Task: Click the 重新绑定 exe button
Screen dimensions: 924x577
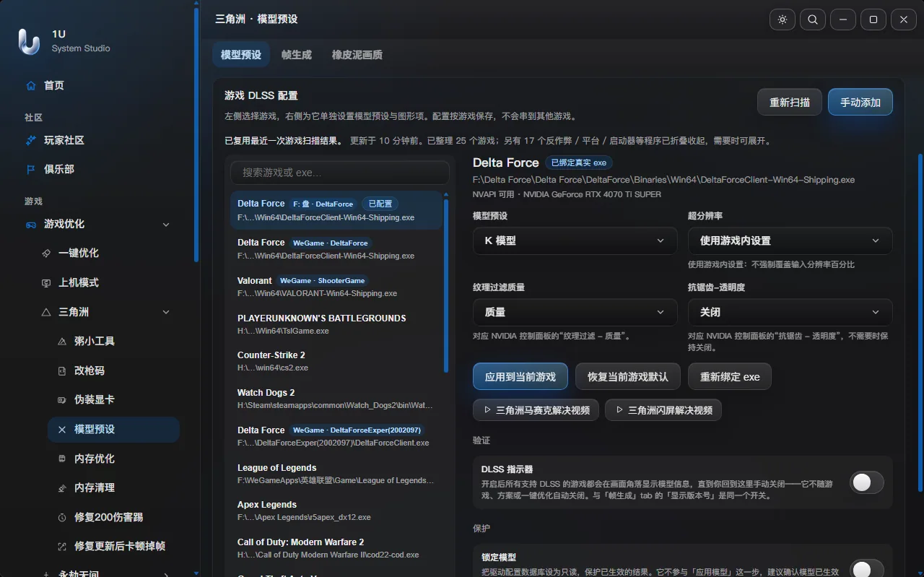Action: click(x=730, y=376)
